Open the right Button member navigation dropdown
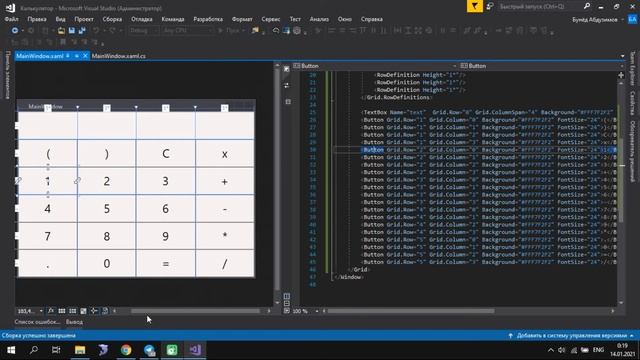Image resolution: width=640 pixels, height=360 pixels. pos(542,66)
